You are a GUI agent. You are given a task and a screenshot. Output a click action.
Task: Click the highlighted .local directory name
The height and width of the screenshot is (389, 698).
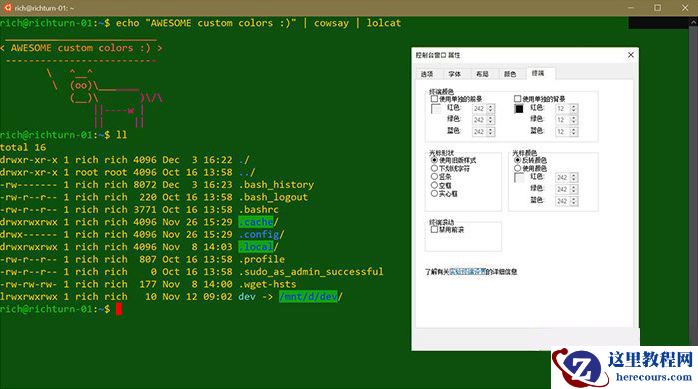pos(256,247)
